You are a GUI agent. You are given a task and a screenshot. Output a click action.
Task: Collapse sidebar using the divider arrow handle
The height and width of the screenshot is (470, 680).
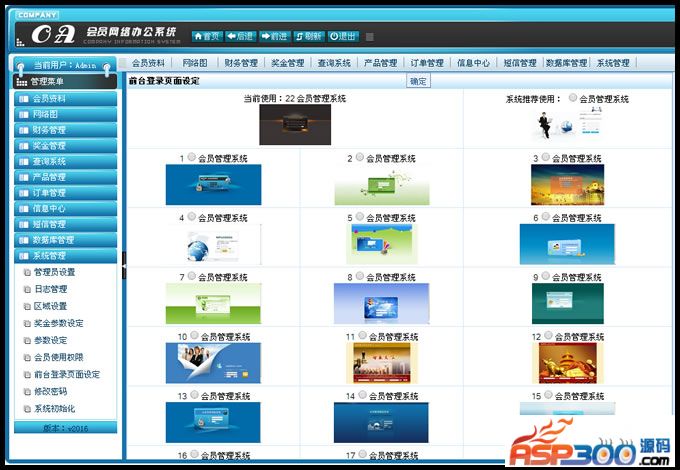(x=124, y=265)
